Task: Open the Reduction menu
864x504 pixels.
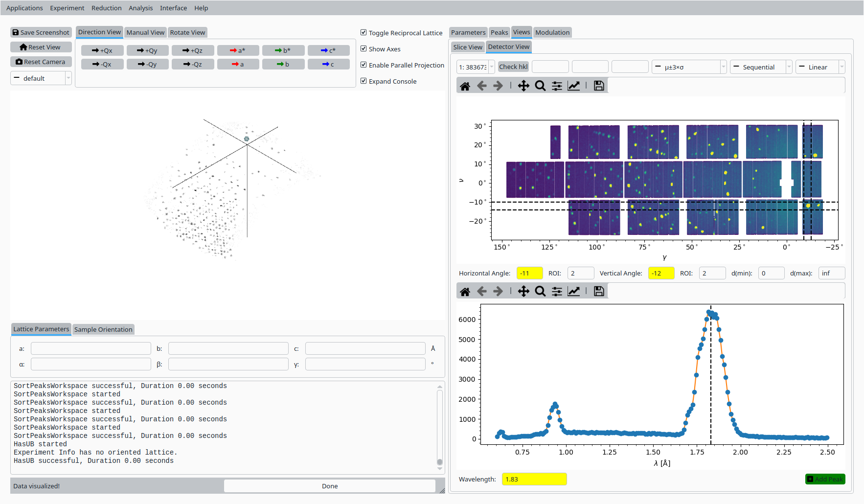Action: [x=106, y=8]
